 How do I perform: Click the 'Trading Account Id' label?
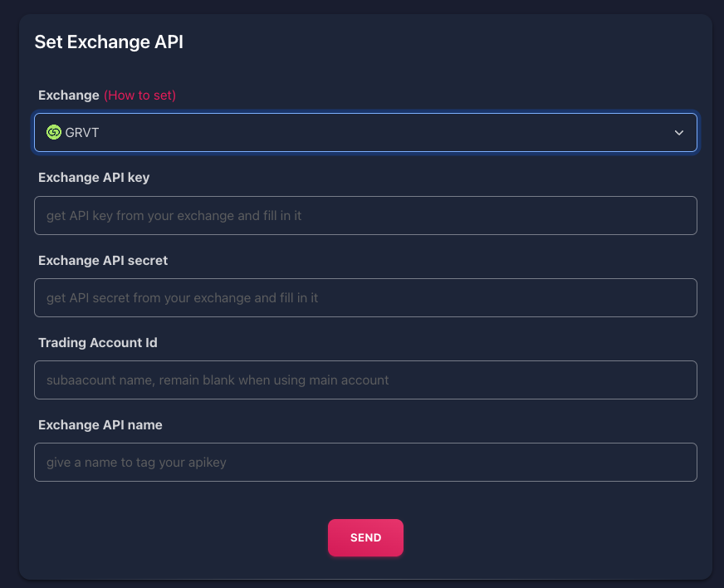98,342
